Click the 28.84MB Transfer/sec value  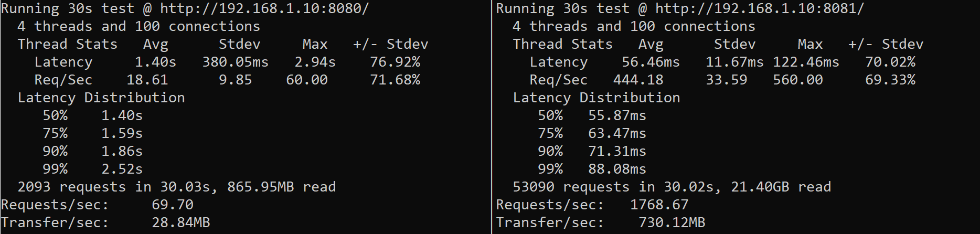click(x=180, y=223)
